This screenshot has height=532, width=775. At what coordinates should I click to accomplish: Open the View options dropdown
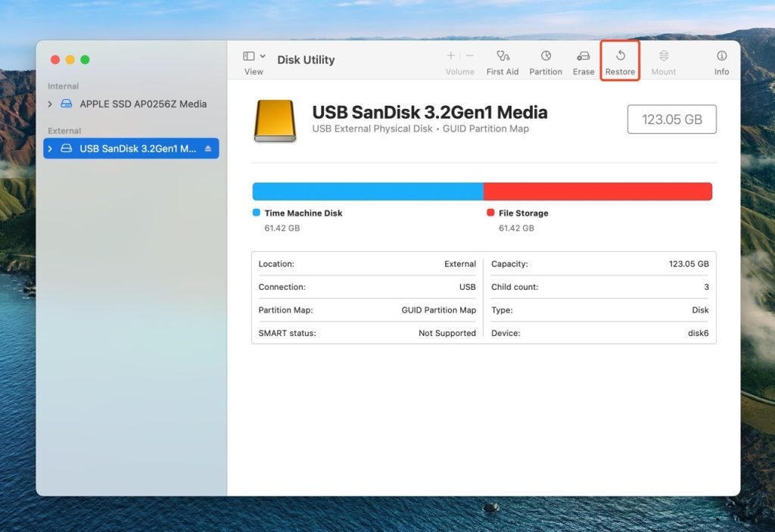click(x=253, y=60)
